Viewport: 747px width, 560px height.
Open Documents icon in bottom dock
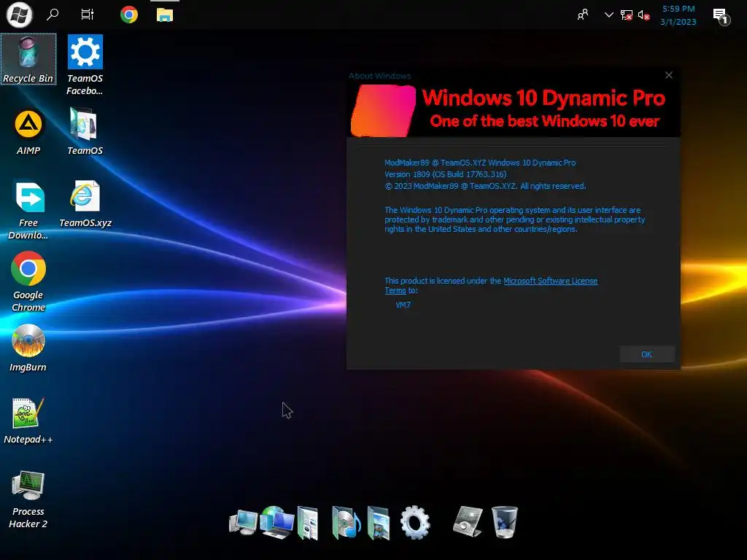(x=308, y=523)
